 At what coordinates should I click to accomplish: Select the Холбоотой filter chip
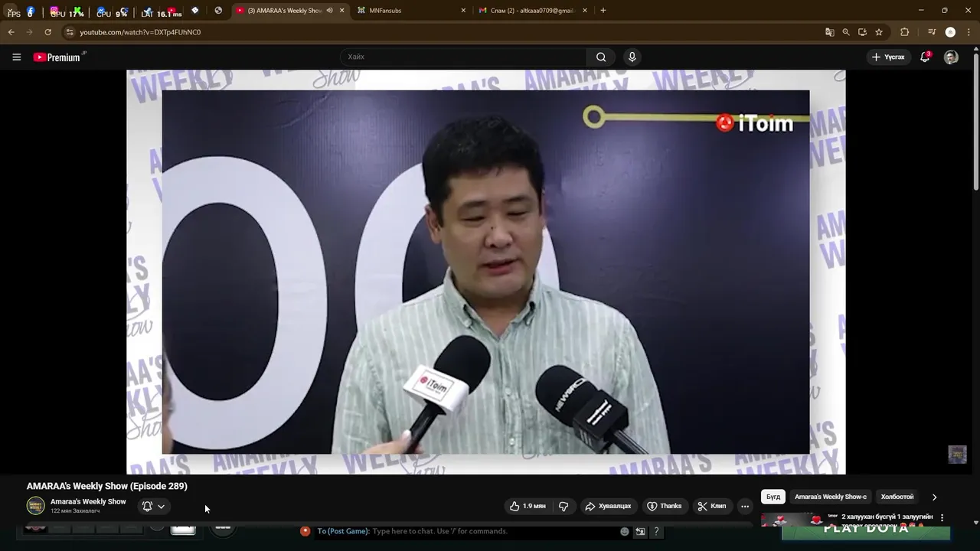coord(897,497)
